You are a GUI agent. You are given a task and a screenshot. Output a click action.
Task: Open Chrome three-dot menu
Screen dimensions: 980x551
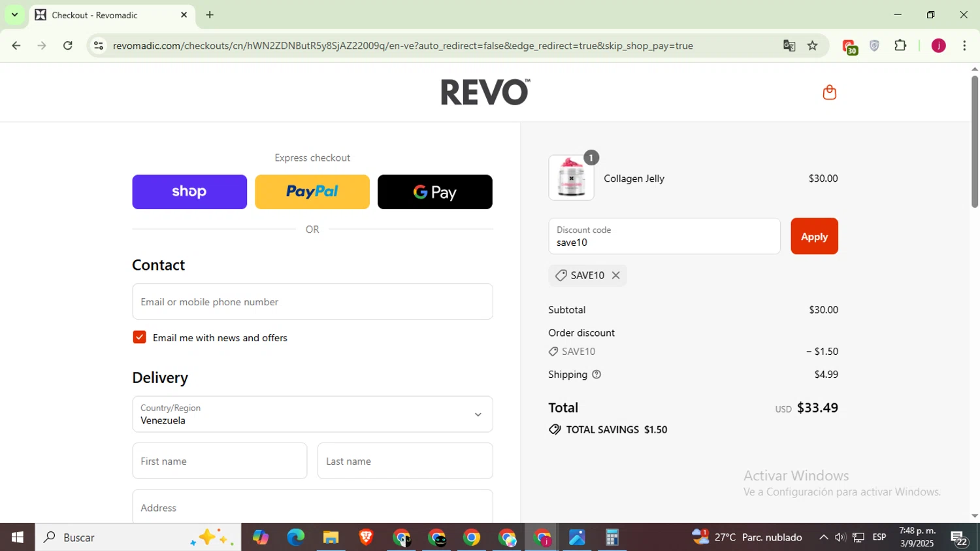point(964,46)
